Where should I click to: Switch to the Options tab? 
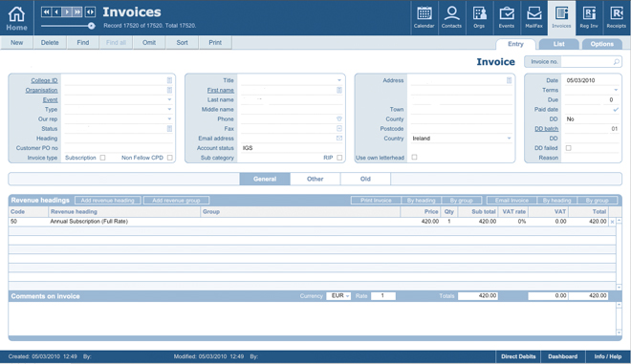tap(602, 44)
